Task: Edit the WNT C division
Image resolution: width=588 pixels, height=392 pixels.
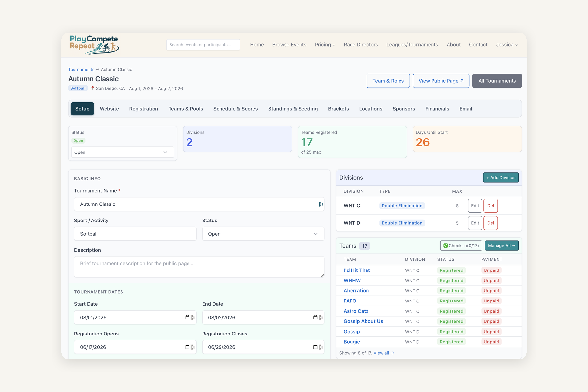Action: (x=475, y=206)
